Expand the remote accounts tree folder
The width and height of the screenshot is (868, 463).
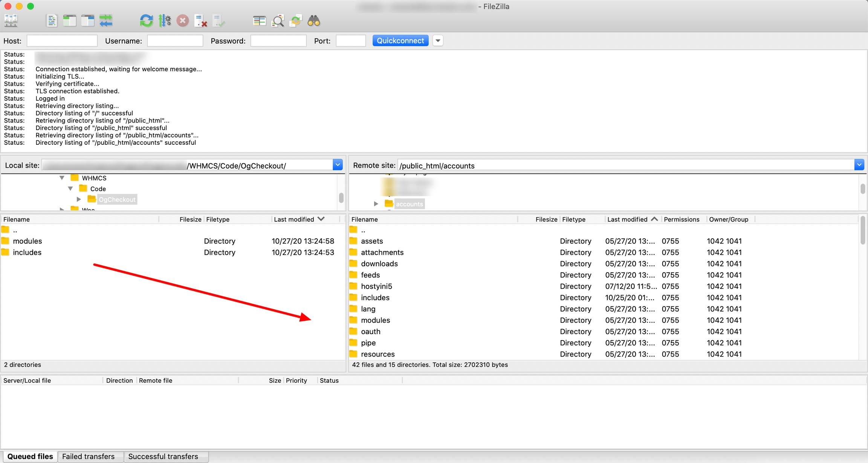pos(376,204)
